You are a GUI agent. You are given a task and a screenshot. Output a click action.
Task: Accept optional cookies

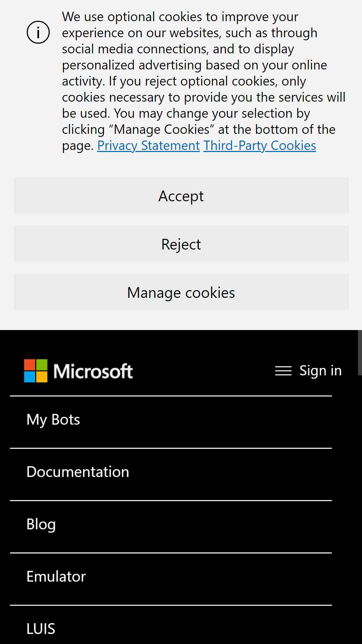pos(181,196)
